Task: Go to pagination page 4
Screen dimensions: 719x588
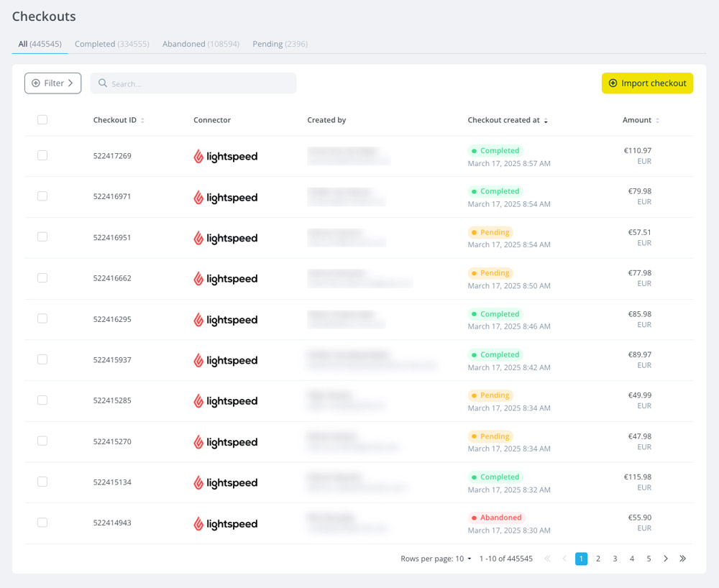Action: pyautogui.click(x=632, y=559)
